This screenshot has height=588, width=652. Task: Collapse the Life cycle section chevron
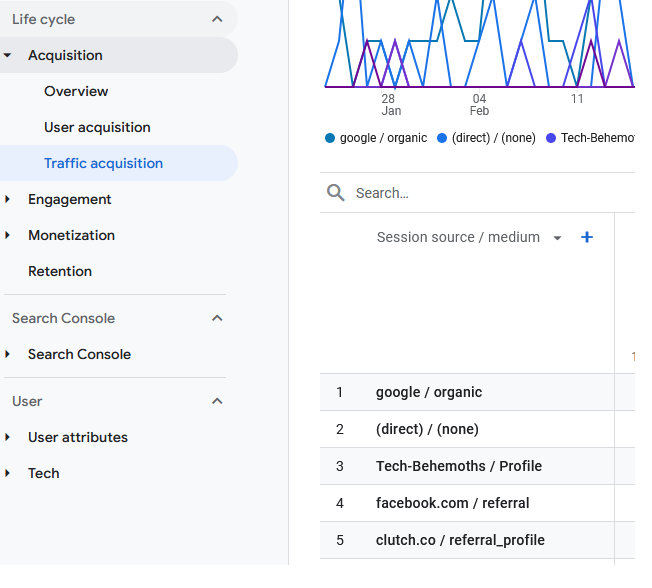(x=217, y=19)
